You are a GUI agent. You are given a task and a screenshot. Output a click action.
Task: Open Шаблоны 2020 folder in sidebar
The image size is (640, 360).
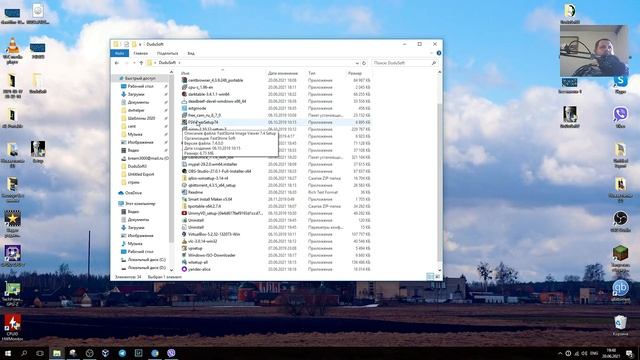pyautogui.click(x=141, y=118)
